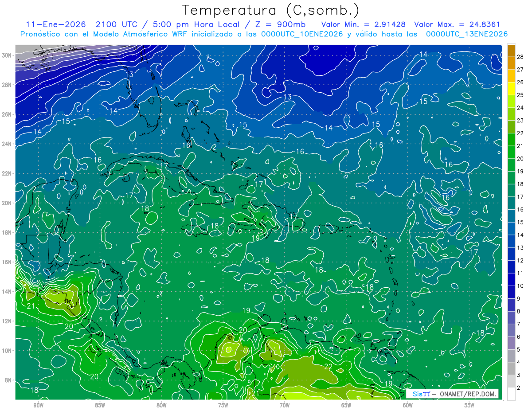Viewport: 532px width, 411px height.
Task: Click color bar legend value "7"
Action: pyautogui.click(x=519, y=324)
